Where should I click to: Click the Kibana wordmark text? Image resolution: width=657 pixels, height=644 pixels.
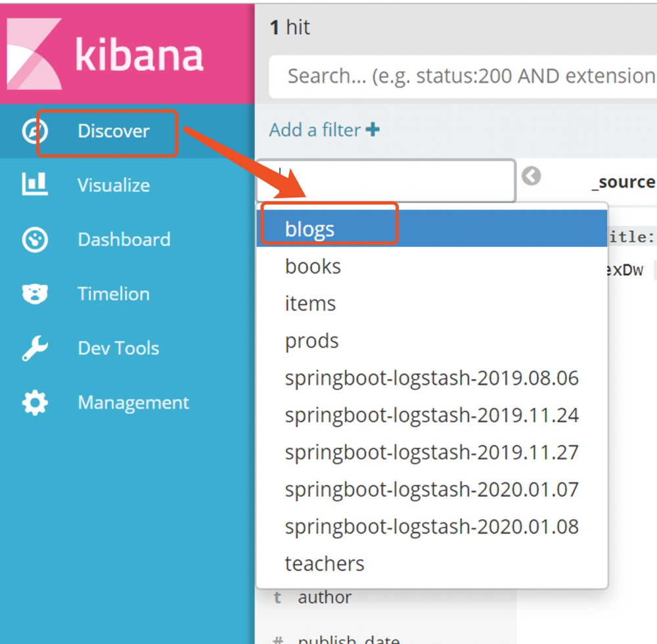tap(139, 55)
